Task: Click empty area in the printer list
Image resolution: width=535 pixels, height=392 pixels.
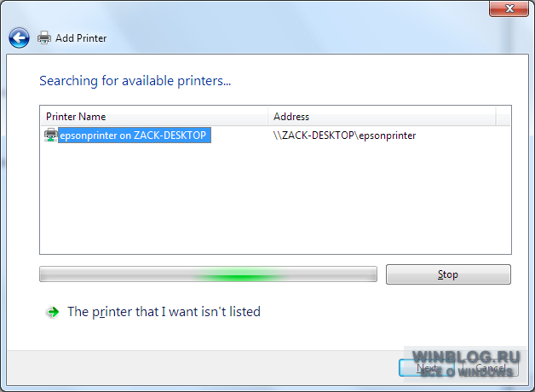Action: click(x=275, y=198)
